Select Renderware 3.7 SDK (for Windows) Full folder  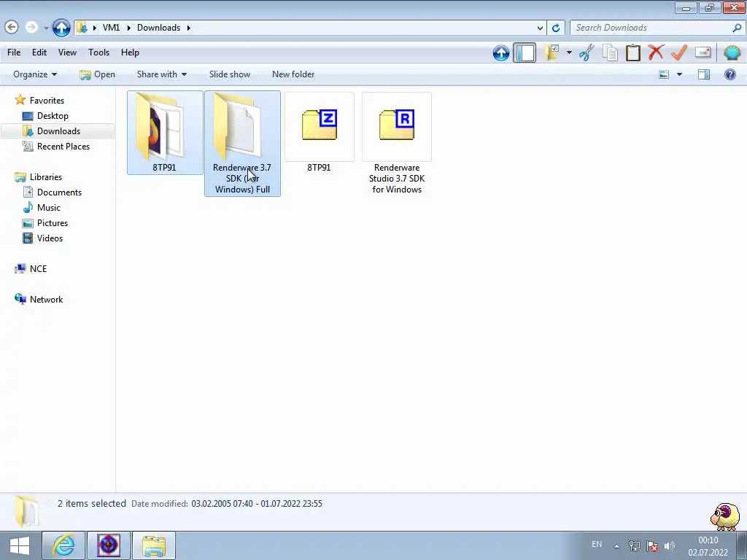click(242, 144)
